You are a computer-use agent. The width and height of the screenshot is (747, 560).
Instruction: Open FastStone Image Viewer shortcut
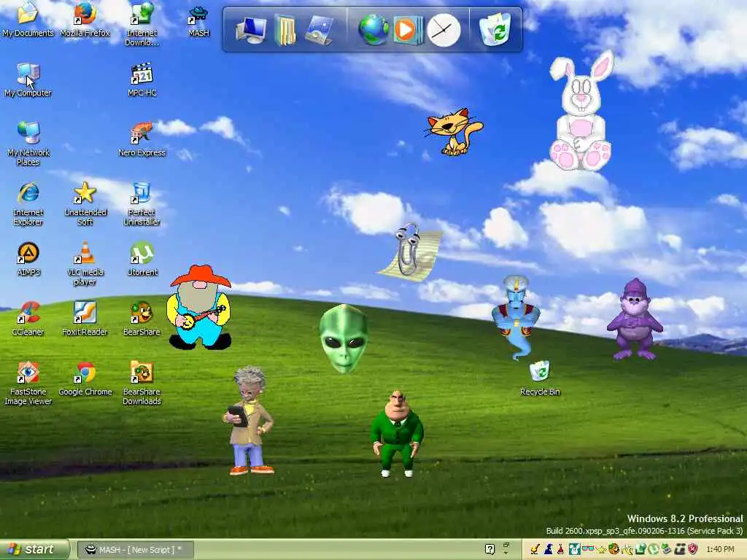pos(28,384)
